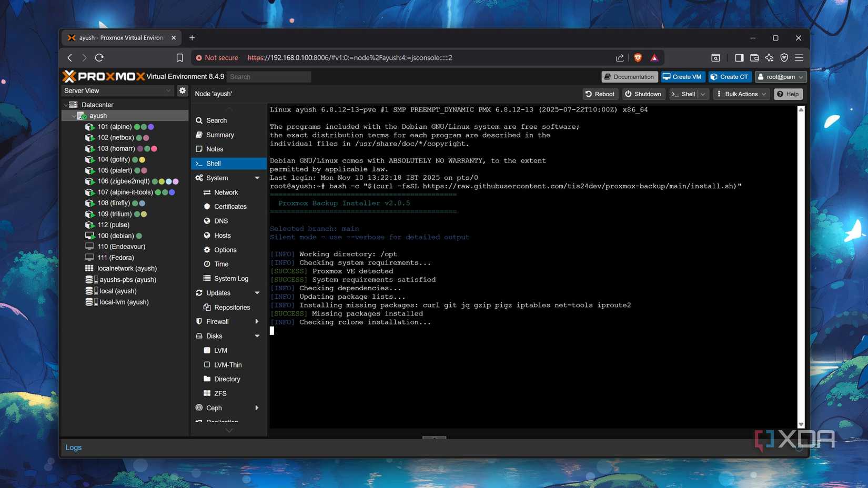The image size is (868, 488).
Task: Open Network configuration
Action: 225,192
